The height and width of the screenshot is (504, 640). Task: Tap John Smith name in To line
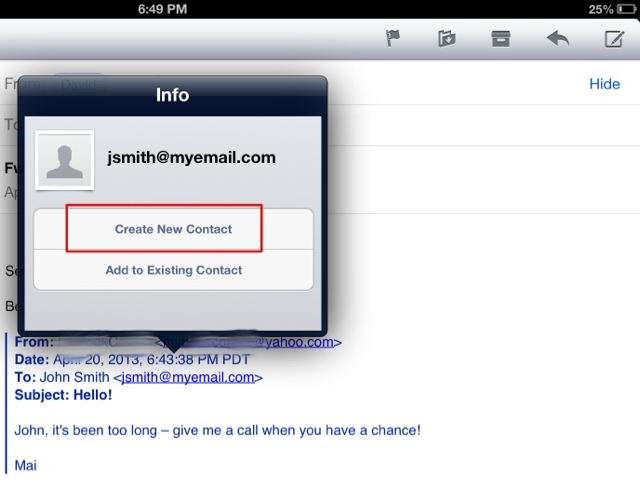(74, 377)
